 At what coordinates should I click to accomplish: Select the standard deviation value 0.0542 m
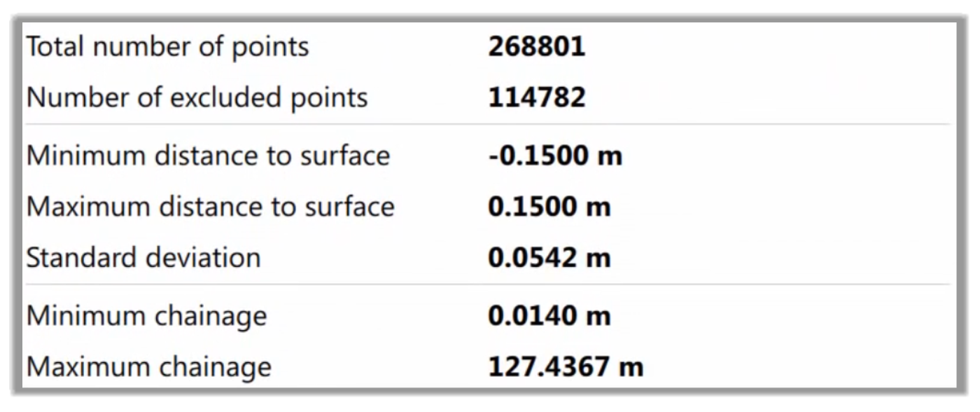[549, 258]
